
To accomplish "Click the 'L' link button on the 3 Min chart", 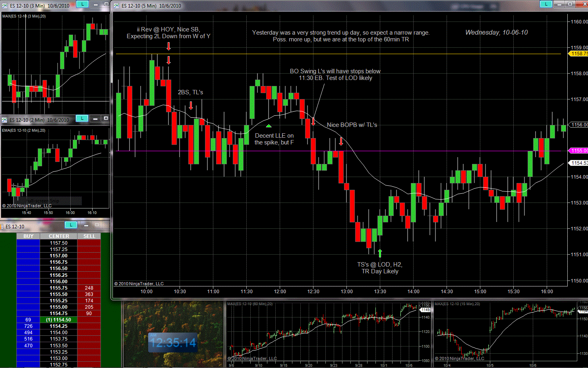I will click(82, 4).
